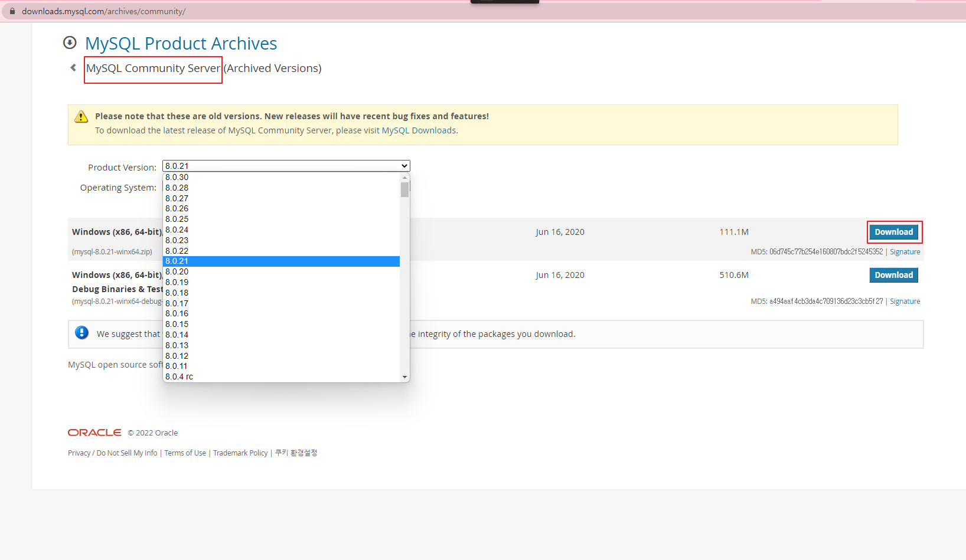Image resolution: width=966 pixels, height=560 pixels.
Task: Click the Jun 16, 2020 date of the 111.1M row
Action: click(560, 232)
